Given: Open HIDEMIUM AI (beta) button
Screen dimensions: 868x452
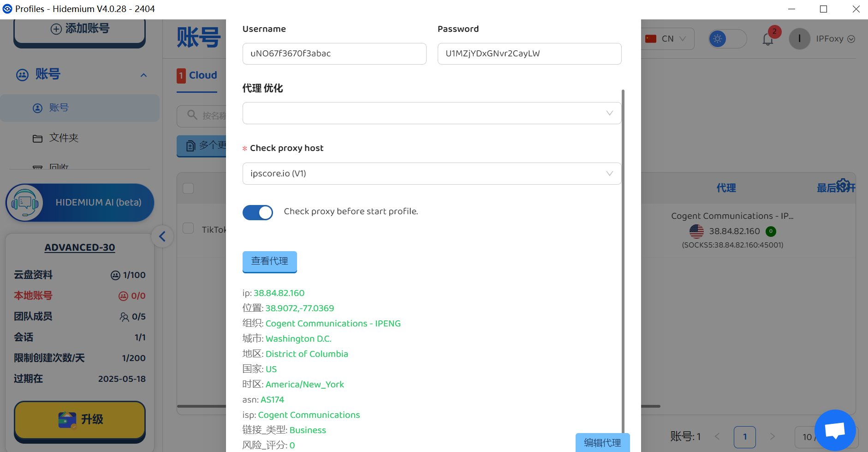Looking at the screenshot, I should click(x=80, y=203).
